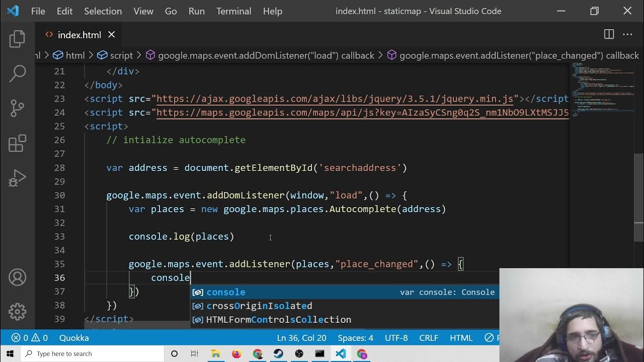Click errors and warnings status indicator

point(29,338)
